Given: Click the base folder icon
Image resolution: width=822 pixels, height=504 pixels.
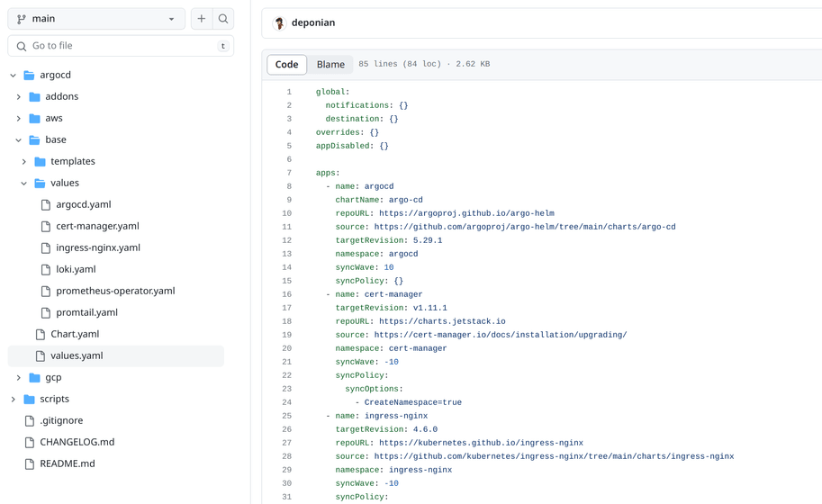Looking at the screenshot, I should pos(34,139).
